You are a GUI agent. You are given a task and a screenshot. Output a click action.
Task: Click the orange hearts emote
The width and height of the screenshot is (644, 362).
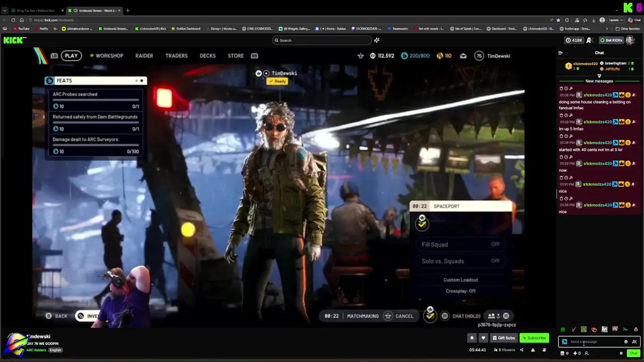(594, 329)
